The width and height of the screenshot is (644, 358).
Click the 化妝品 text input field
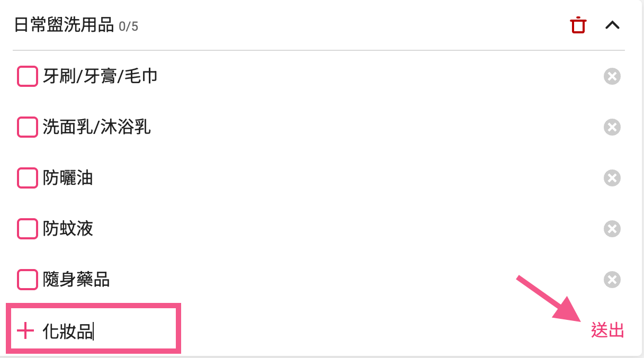(106, 332)
